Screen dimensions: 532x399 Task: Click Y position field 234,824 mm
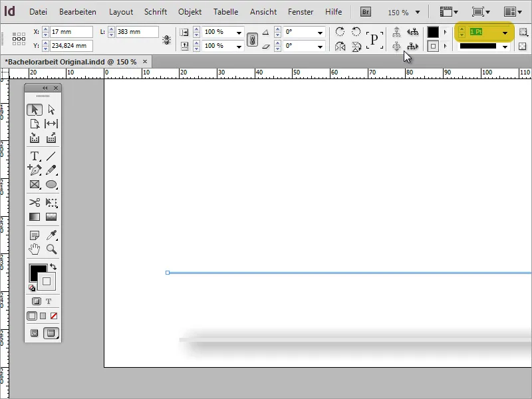point(71,46)
